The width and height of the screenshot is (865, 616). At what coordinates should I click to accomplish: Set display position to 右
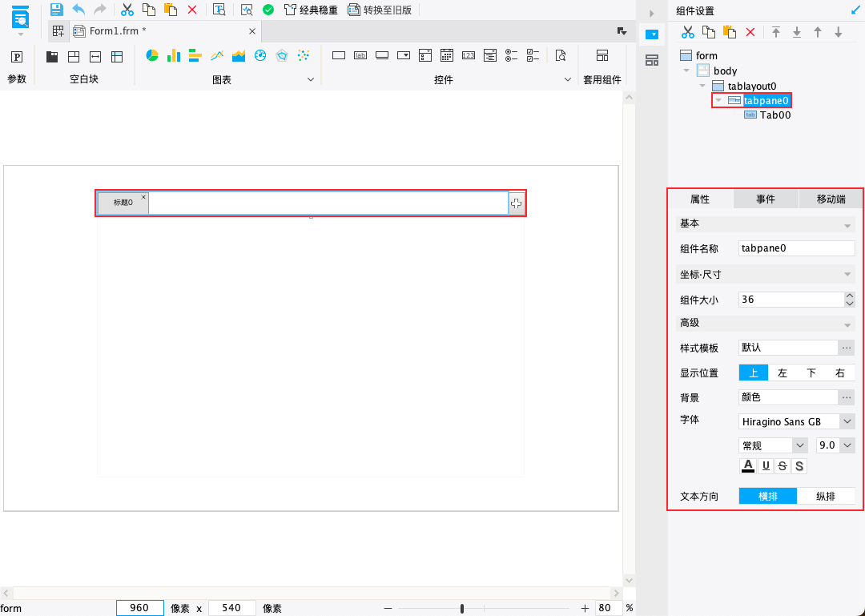point(839,373)
